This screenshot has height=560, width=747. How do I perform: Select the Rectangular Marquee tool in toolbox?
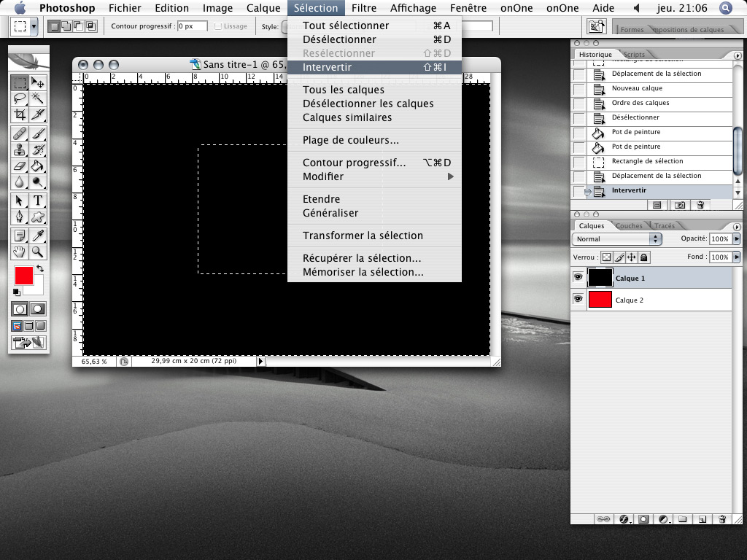20,82
